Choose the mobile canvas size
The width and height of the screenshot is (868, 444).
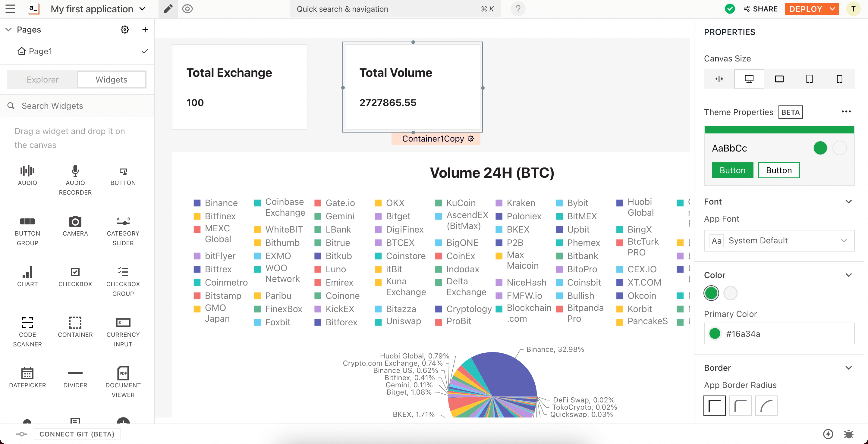coord(839,79)
